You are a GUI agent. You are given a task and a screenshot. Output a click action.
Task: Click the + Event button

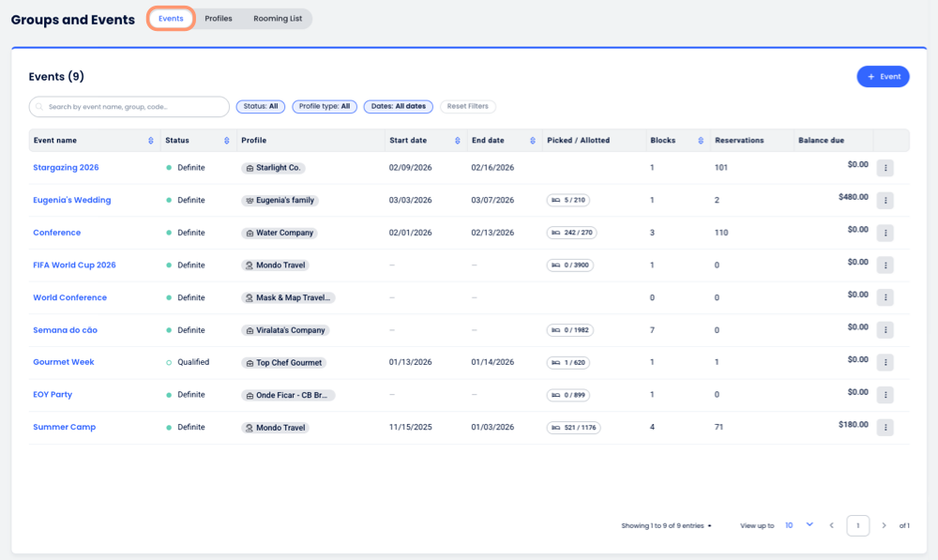pyautogui.click(x=883, y=77)
